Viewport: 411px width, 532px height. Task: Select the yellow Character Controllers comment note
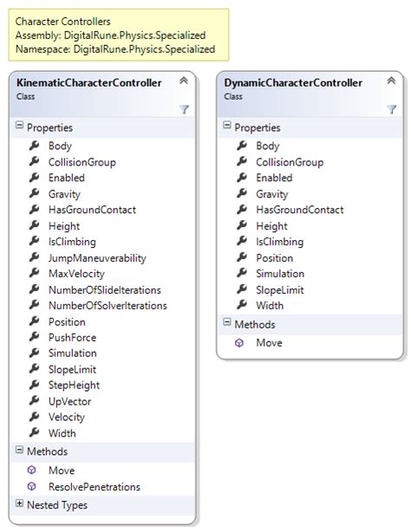pos(119,35)
